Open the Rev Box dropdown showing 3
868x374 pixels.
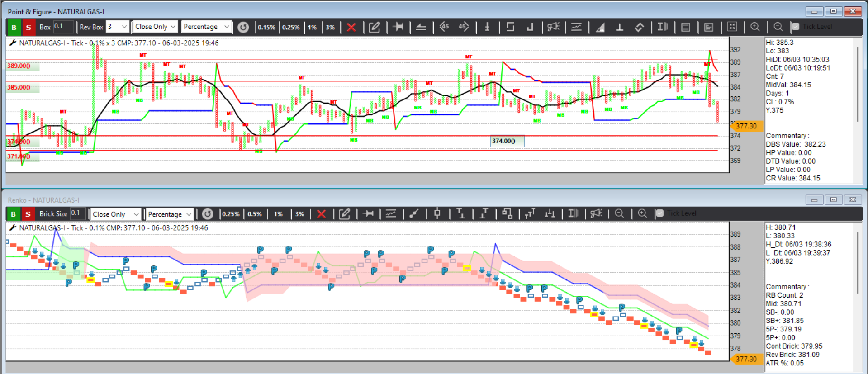pos(118,27)
